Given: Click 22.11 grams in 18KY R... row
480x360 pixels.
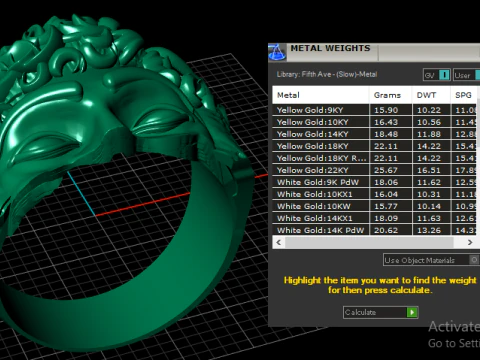Looking at the screenshot, I should tap(391, 158).
